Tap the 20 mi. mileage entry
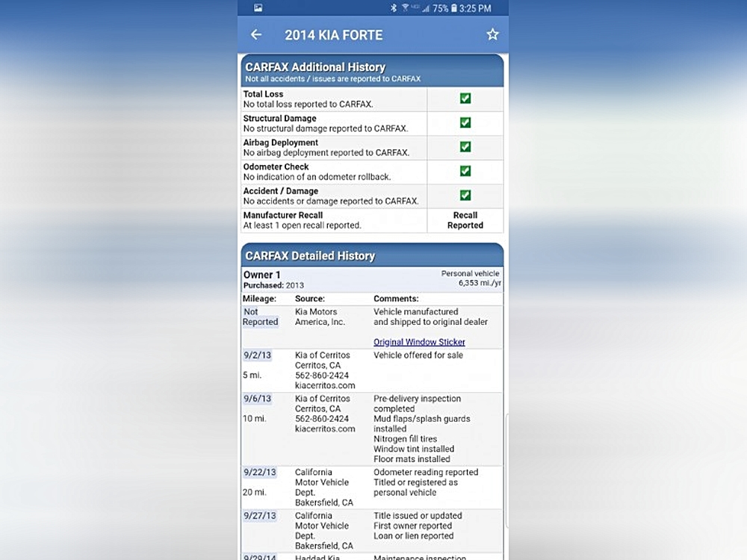This screenshot has height=560, width=747. (255, 492)
